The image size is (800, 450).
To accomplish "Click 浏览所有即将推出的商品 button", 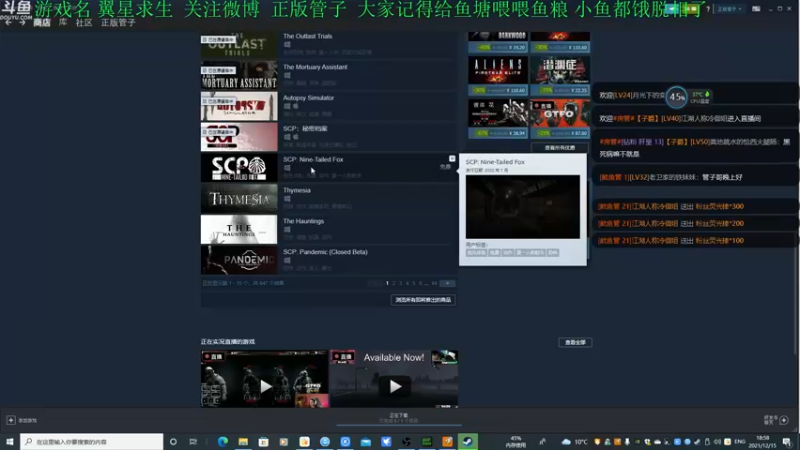I will (423, 300).
